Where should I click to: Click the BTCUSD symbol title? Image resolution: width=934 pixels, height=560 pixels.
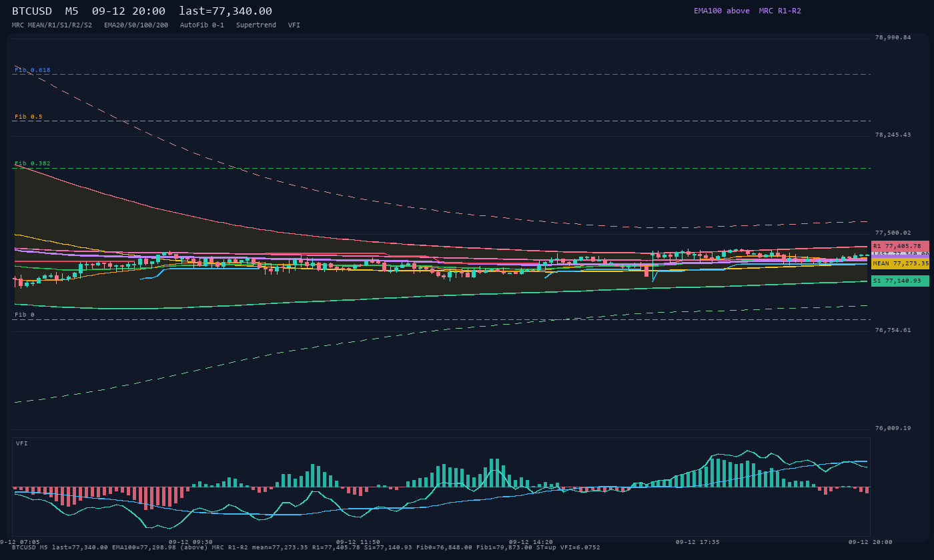click(x=32, y=11)
